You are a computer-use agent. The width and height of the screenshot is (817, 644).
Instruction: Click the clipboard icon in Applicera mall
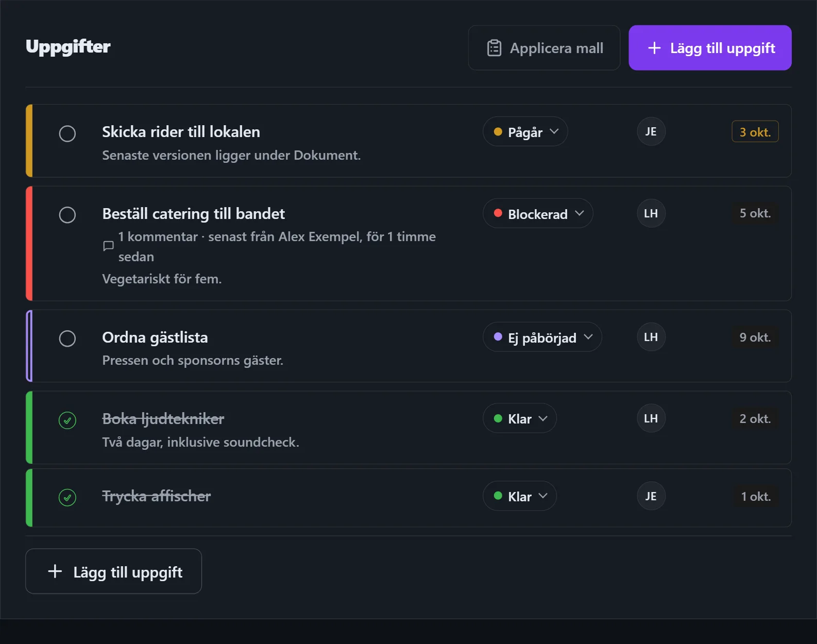point(494,48)
